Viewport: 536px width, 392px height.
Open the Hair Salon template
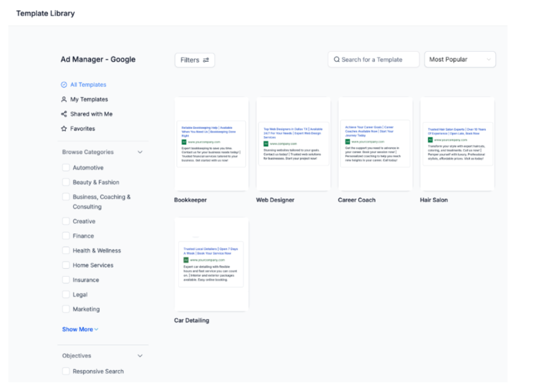457,144
